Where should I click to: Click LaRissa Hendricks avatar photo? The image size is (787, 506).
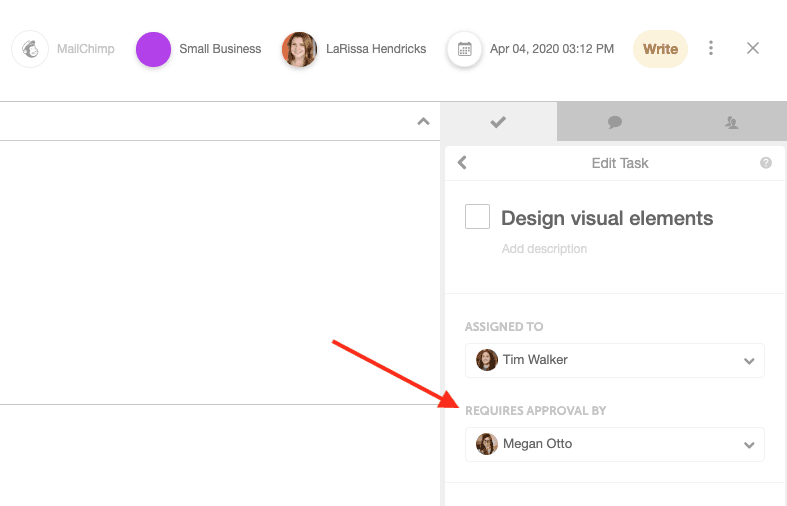[x=299, y=49]
